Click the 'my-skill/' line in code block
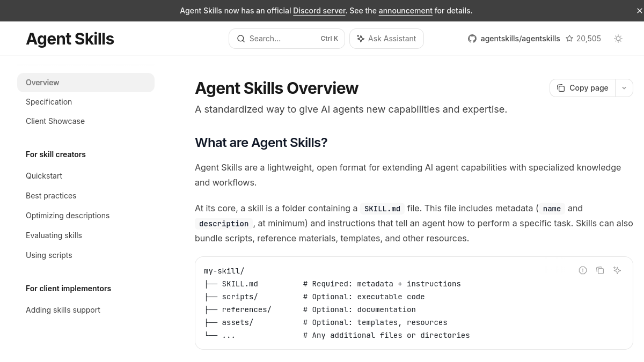 click(224, 271)
